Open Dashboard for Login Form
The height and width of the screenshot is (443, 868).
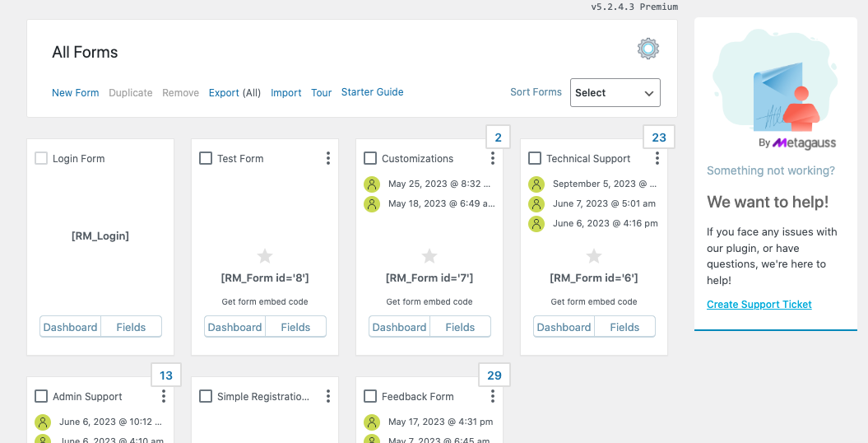[70, 327]
